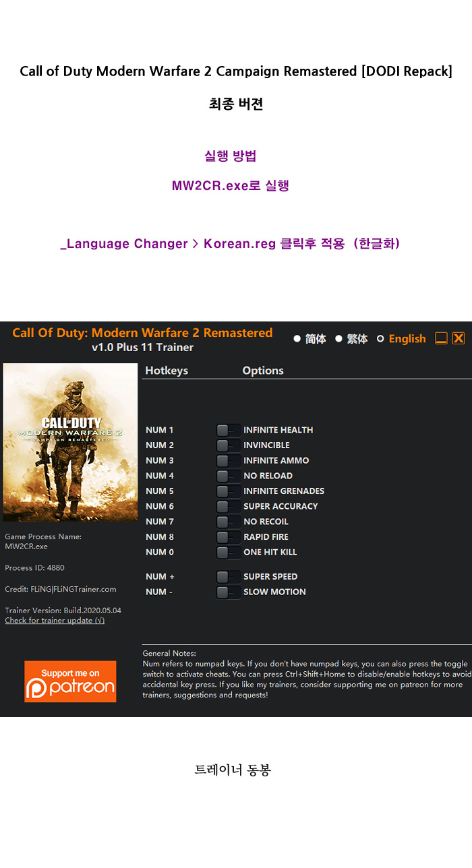The height and width of the screenshot is (868, 472).
Task: Enable the Invincible cheat toggle
Action: pos(227,445)
